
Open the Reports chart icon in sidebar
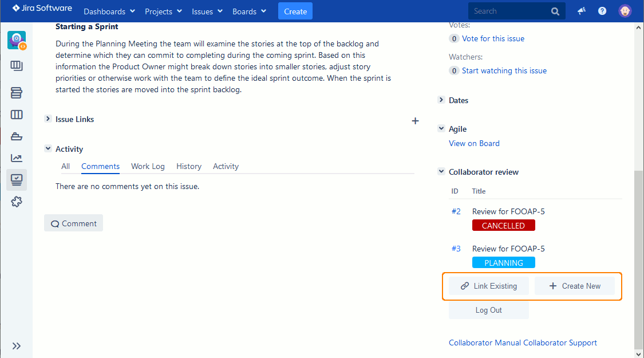(x=17, y=158)
